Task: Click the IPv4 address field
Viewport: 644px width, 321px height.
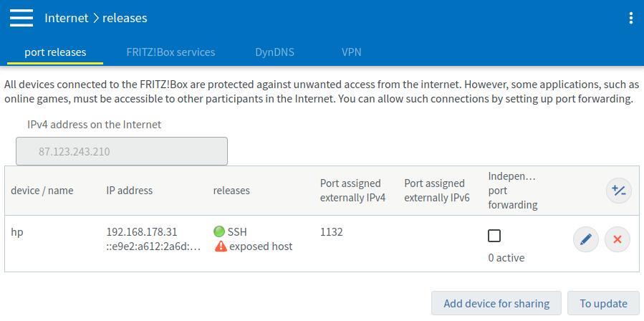Action: click(122, 152)
